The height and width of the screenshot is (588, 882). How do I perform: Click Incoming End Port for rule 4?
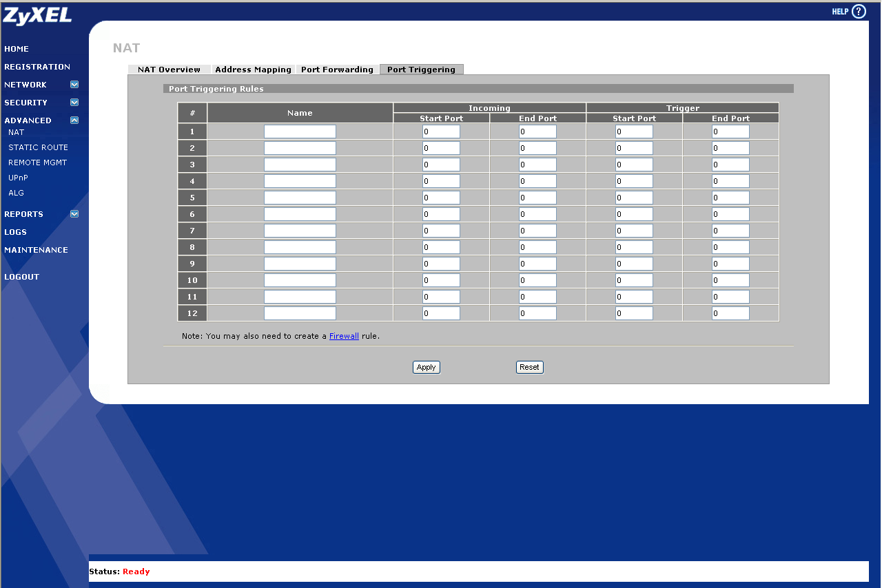pyautogui.click(x=537, y=181)
